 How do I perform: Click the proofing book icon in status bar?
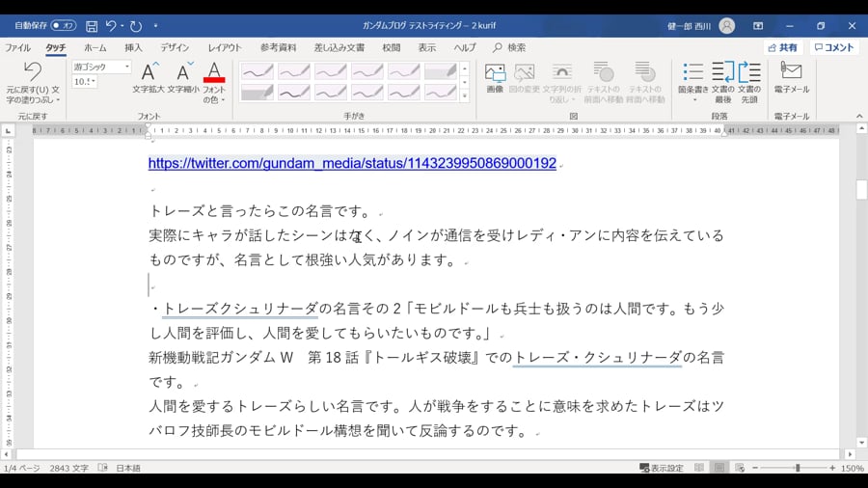(103, 468)
